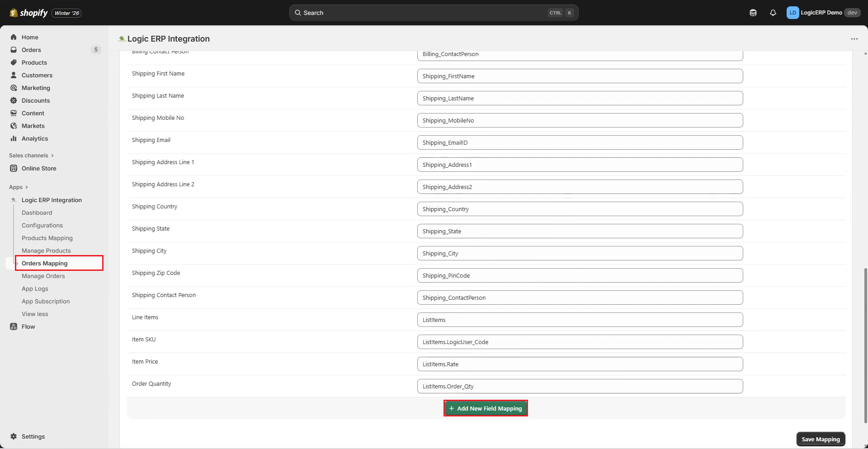The height and width of the screenshot is (449, 868).
Task: Click Add New Field Mapping button
Action: coord(486,408)
